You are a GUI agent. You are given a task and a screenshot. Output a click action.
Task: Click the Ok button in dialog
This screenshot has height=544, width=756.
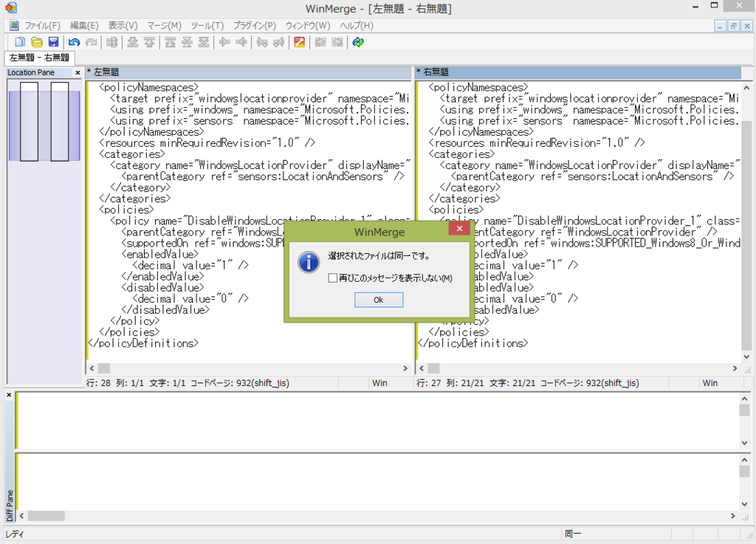pos(379,300)
